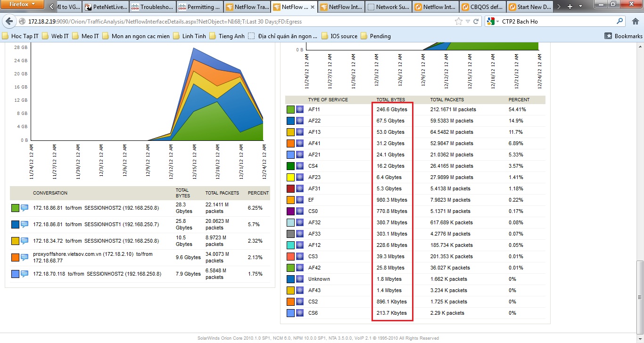Click the blue star icon beside AF41
This screenshot has width=644, height=343.
(x=299, y=143)
